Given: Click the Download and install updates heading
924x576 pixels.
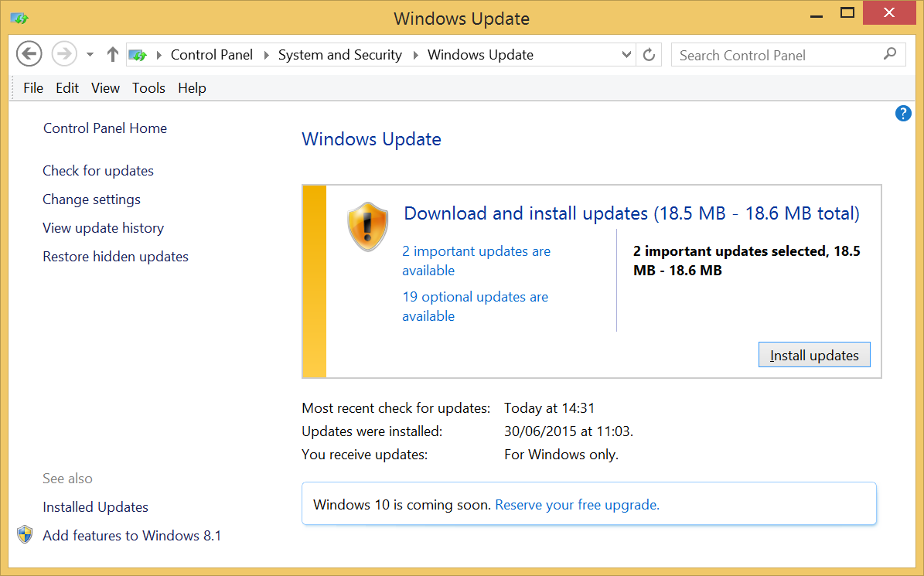Looking at the screenshot, I should pyautogui.click(x=632, y=213).
